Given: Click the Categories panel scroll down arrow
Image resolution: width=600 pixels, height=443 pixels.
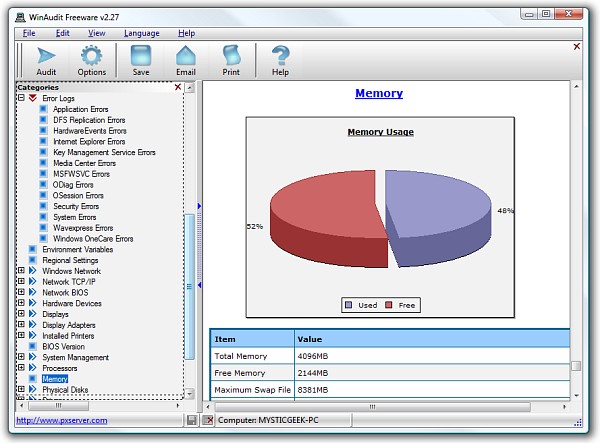Looking at the screenshot, I should pyautogui.click(x=189, y=394).
